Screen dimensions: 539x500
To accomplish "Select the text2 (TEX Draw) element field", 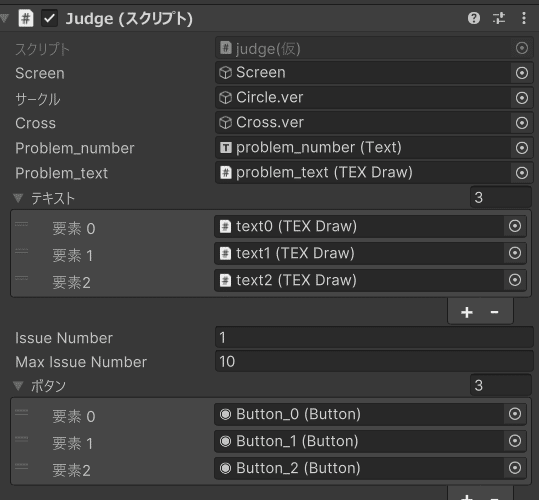I will click(370, 280).
